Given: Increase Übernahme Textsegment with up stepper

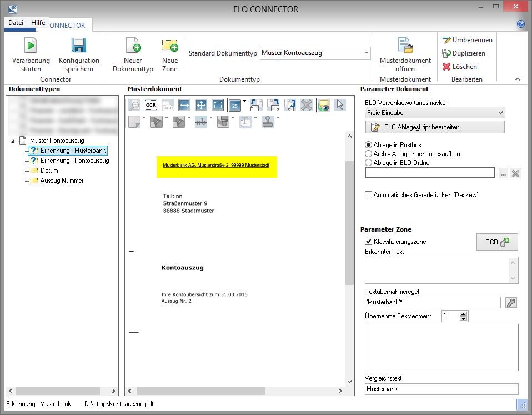Looking at the screenshot, I should [x=463, y=313].
